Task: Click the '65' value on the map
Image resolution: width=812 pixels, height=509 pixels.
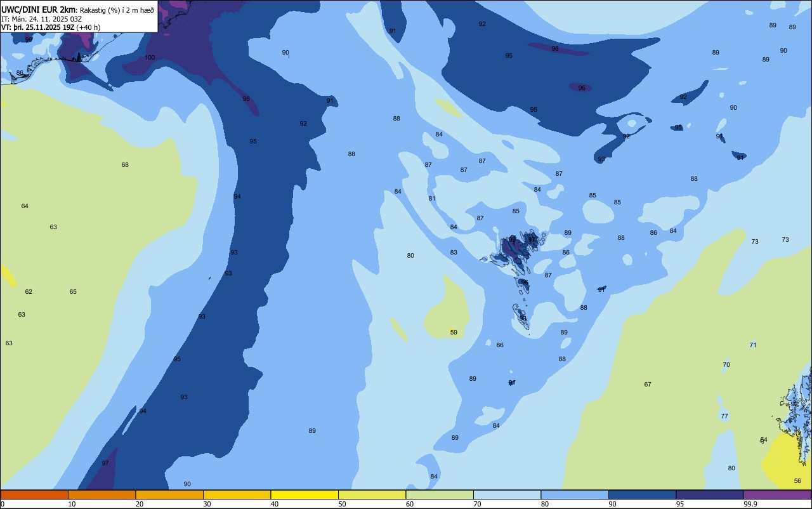Action: pos(73,292)
